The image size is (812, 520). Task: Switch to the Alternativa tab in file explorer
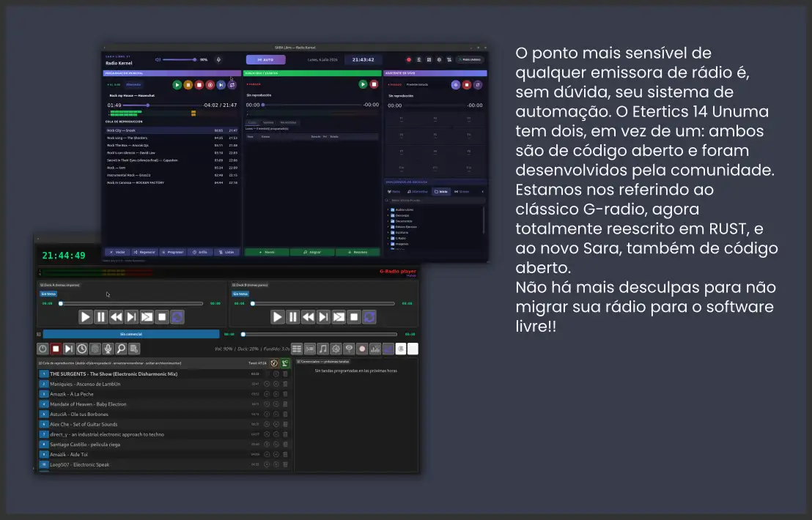coord(418,191)
